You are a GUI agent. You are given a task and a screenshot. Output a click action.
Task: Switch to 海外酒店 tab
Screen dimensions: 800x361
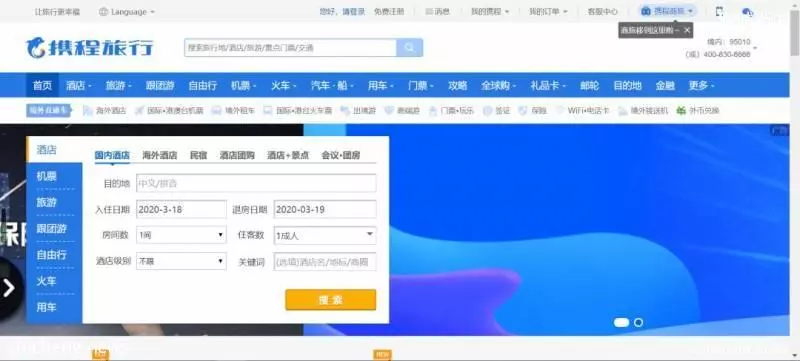160,156
